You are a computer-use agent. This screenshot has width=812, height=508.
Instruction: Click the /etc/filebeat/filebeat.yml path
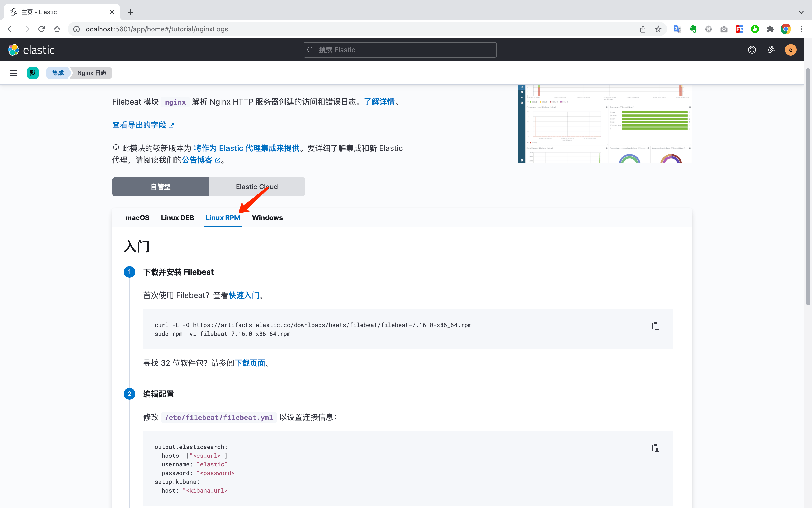coord(219,417)
